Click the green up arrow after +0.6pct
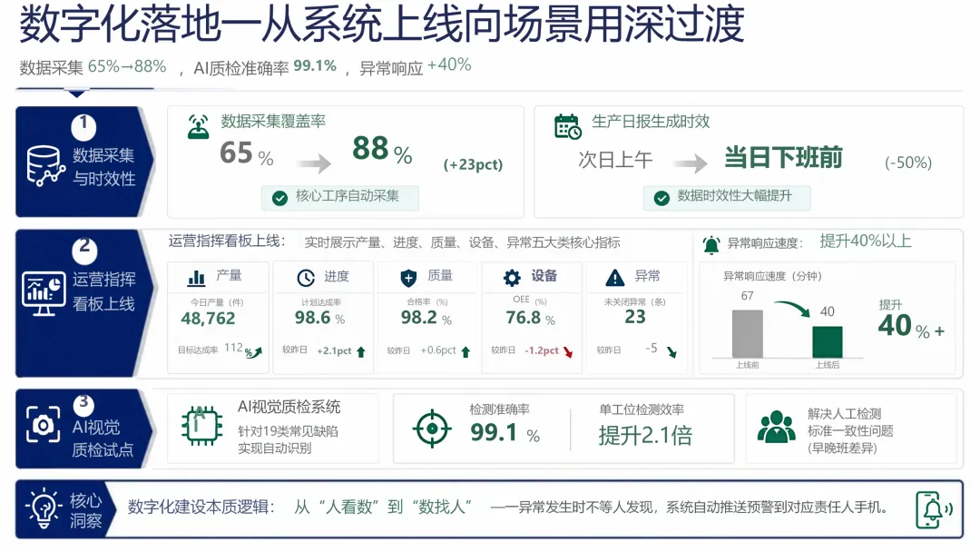Image resolution: width=980 pixels, height=552 pixels. tap(465, 352)
